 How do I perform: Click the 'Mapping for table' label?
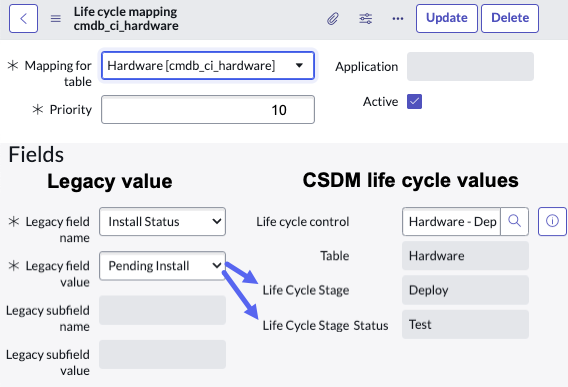pyautogui.click(x=58, y=74)
